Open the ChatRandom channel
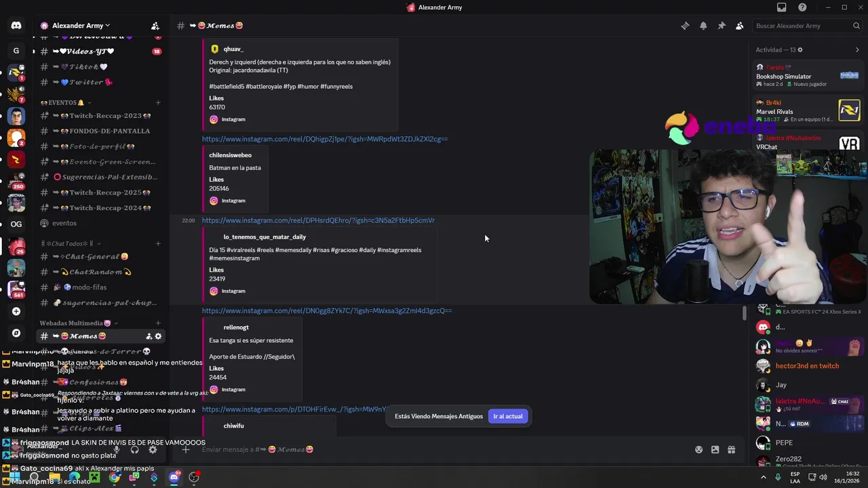The height and width of the screenshot is (488, 868). 100,272
